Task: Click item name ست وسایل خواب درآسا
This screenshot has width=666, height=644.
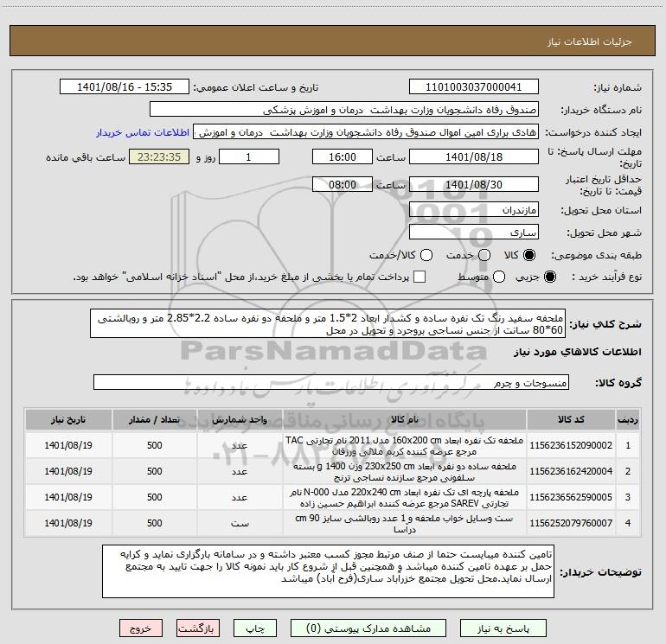Action: pos(405,524)
